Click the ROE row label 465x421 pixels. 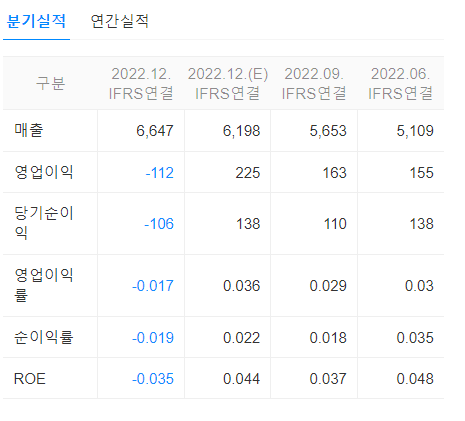point(30,379)
